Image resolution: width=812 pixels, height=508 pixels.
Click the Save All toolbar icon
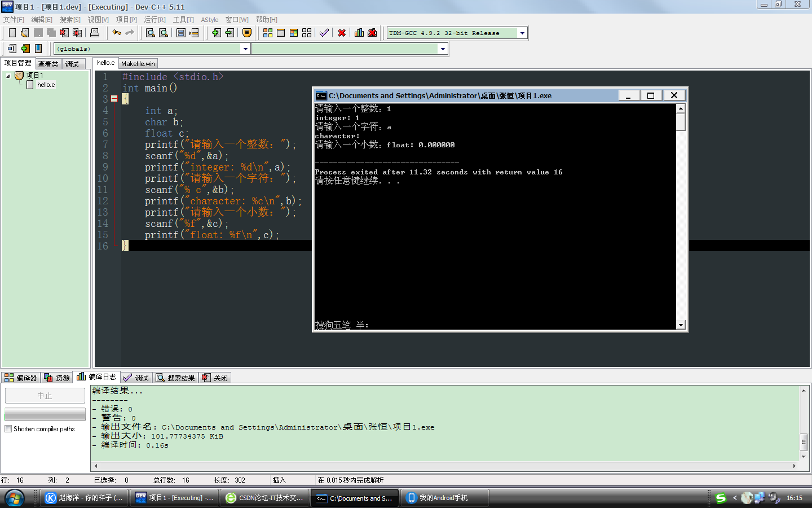point(51,33)
